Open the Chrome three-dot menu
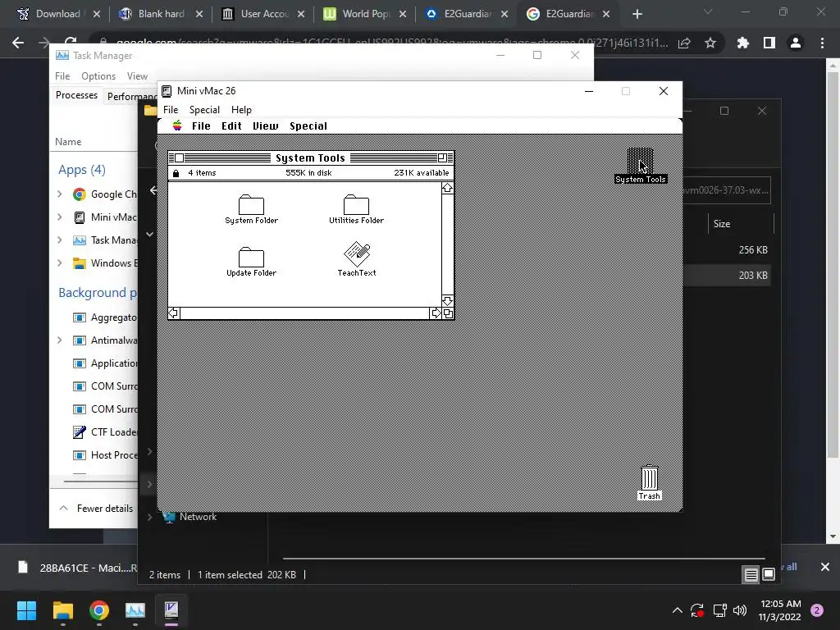The height and width of the screenshot is (630, 840). pyautogui.click(x=822, y=43)
